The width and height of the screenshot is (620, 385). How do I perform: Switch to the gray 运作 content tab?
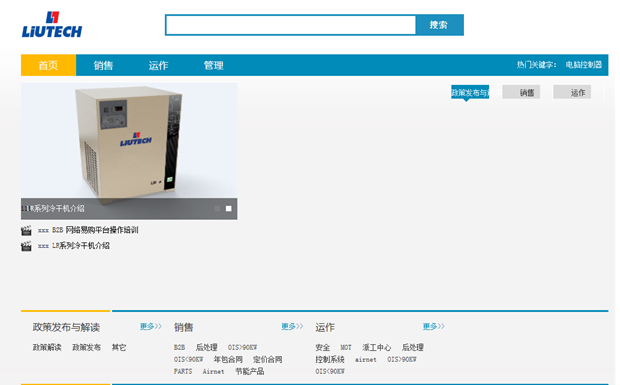click(572, 92)
